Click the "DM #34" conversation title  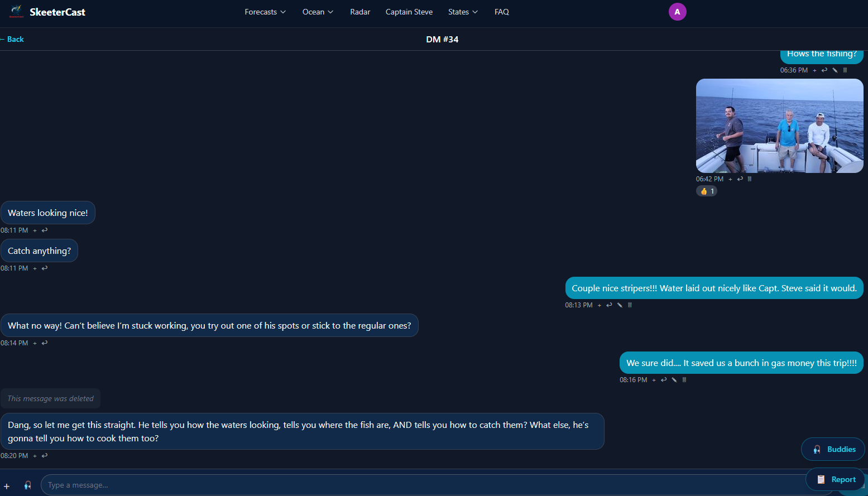442,40
